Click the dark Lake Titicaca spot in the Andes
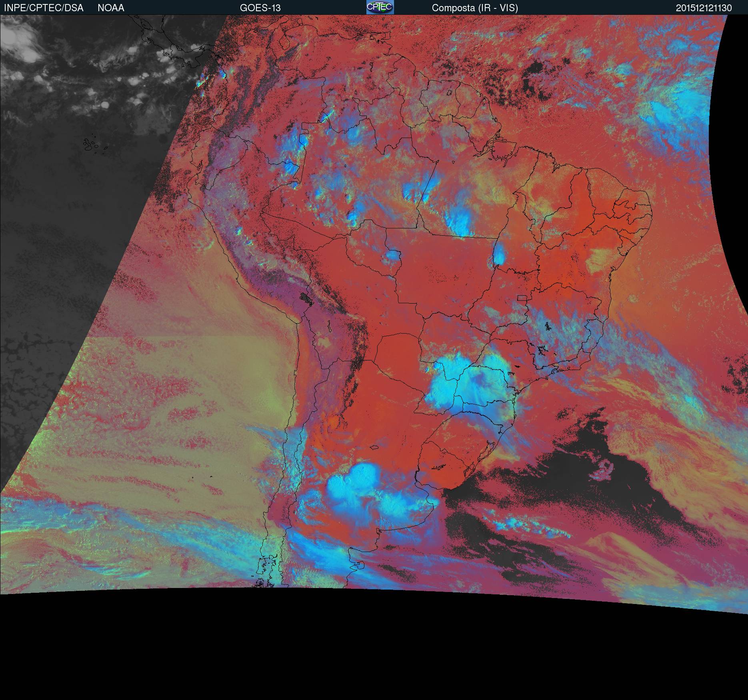This screenshot has width=748, height=700. tap(306, 298)
